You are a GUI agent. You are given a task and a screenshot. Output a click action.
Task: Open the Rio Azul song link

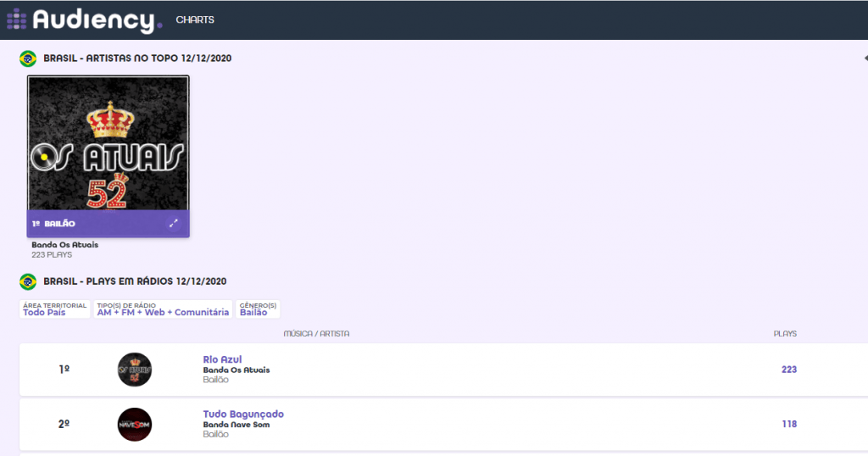click(x=222, y=359)
